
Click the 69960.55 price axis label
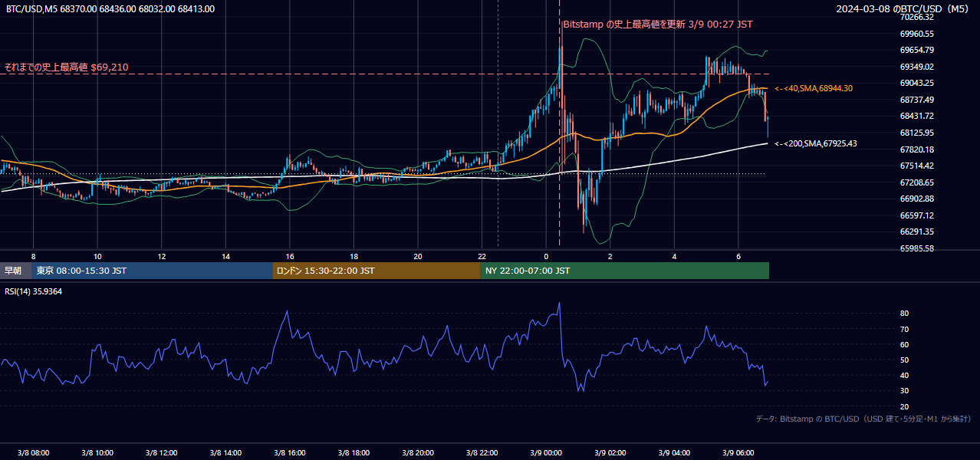pyautogui.click(x=916, y=34)
